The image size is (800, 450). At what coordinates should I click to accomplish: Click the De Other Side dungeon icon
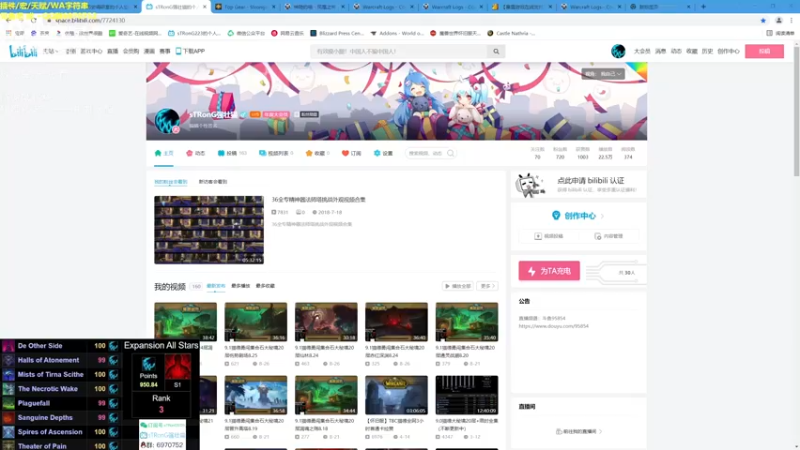pyautogui.click(x=8, y=346)
